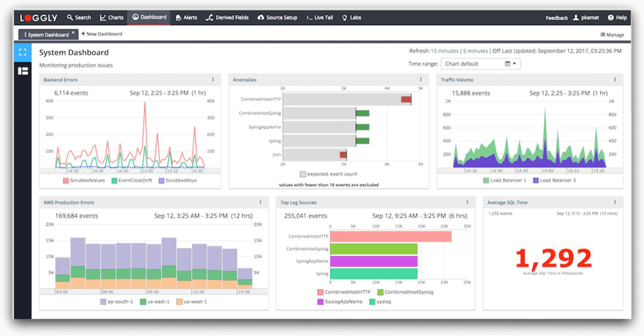Click the dashboard layout icon in sidebar

pyautogui.click(x=23, y=71)
